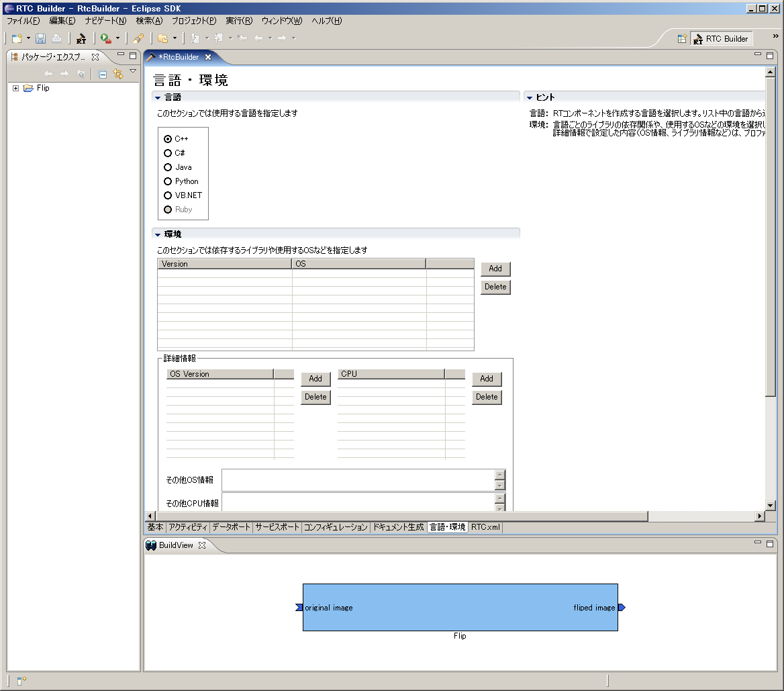Collapse the ヒント section header

[x=530, y=97]
